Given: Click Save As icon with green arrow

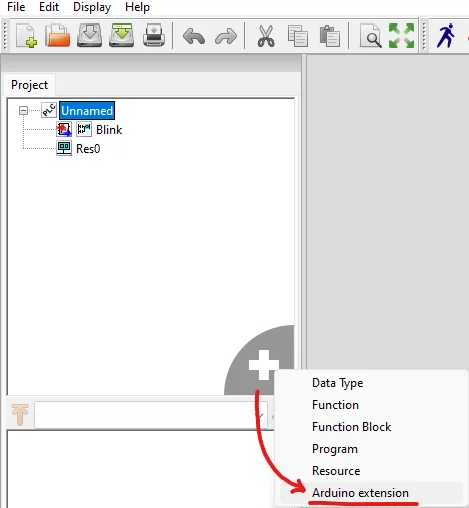Looking at the screenshot, I should point(122,35).
